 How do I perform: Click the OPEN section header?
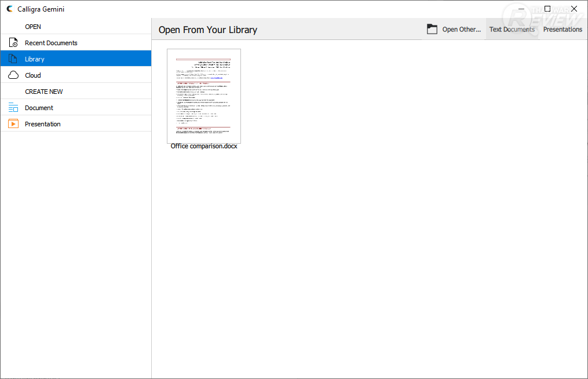click(x=33, y=27)
